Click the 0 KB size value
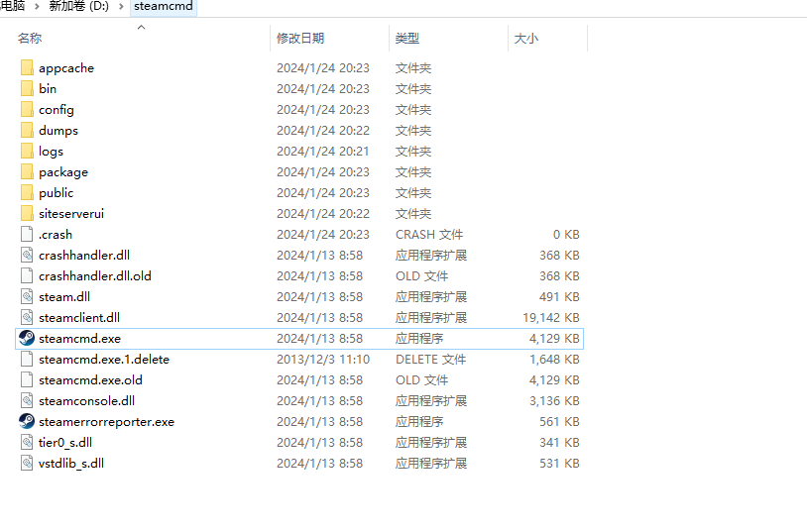The height and width of the screenshot is (532, 807). click(x=566, y=234)
